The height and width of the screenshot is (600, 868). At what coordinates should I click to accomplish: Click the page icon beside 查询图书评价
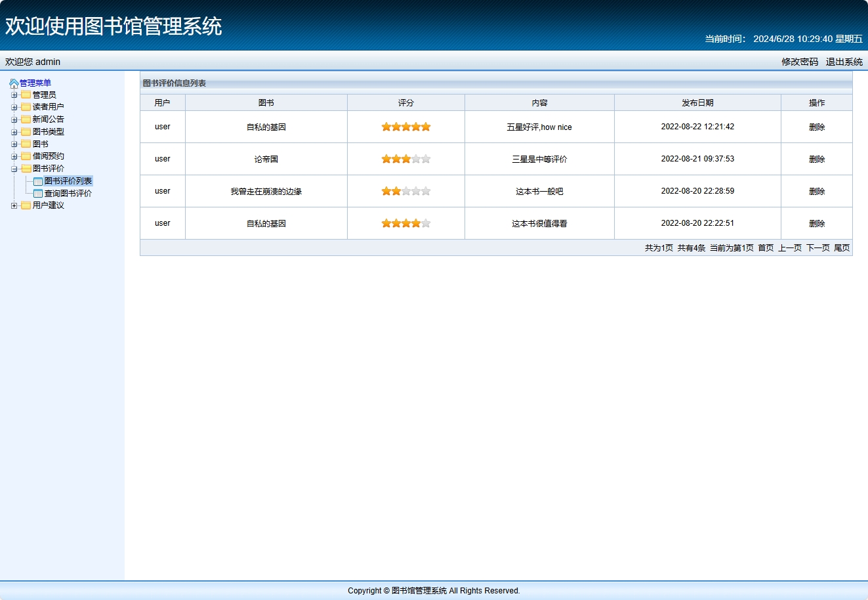coord(38,193)
